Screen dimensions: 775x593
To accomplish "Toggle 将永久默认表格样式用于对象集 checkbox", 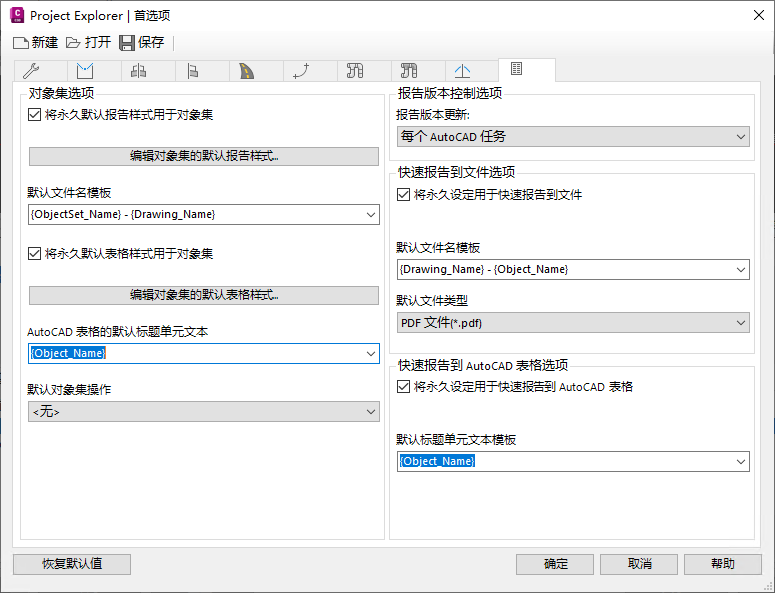I will coord(34,254).
